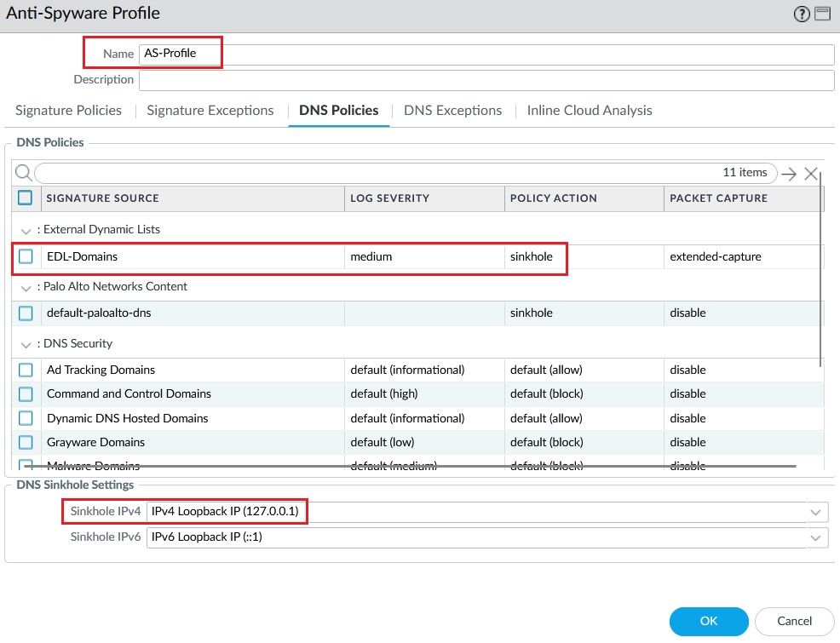Toggle the select-all checkbox in table header
Image resolution: width=840 pixels, height=643 pixels.
pyautogui.click(x=26, y=198)
